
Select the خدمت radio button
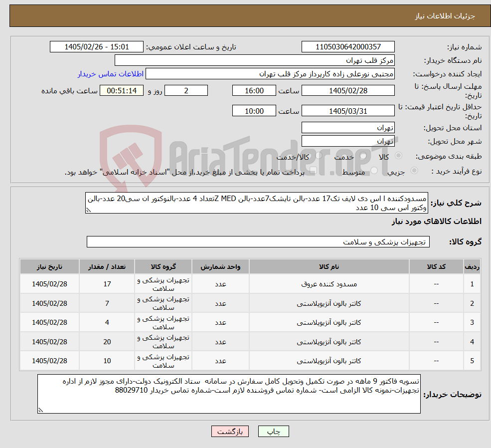coord(363,156)
